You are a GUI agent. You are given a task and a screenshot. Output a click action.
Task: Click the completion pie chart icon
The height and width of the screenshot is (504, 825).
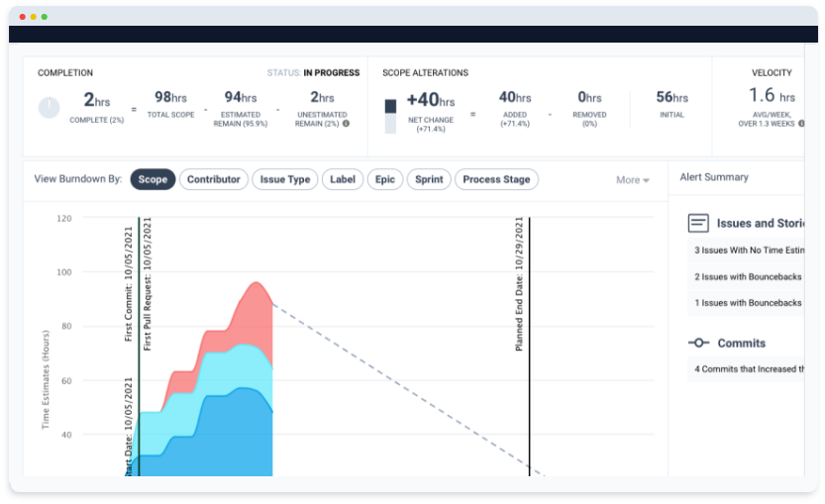(x=49, y=108)
